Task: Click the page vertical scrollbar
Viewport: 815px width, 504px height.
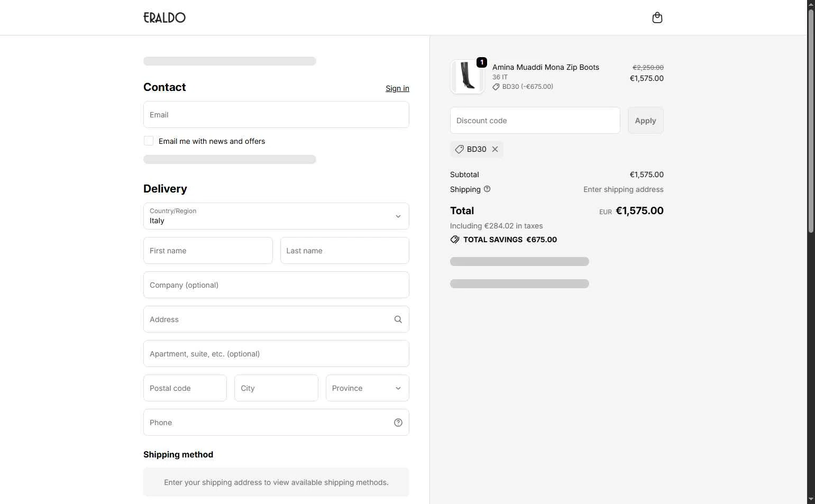Action: (811, 121)
